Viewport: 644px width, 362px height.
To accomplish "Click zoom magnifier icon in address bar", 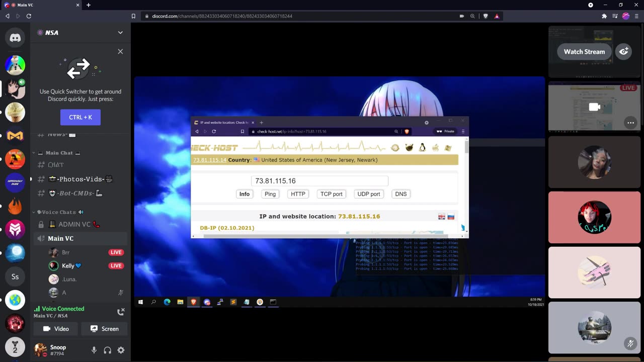I will coord(472,16).
